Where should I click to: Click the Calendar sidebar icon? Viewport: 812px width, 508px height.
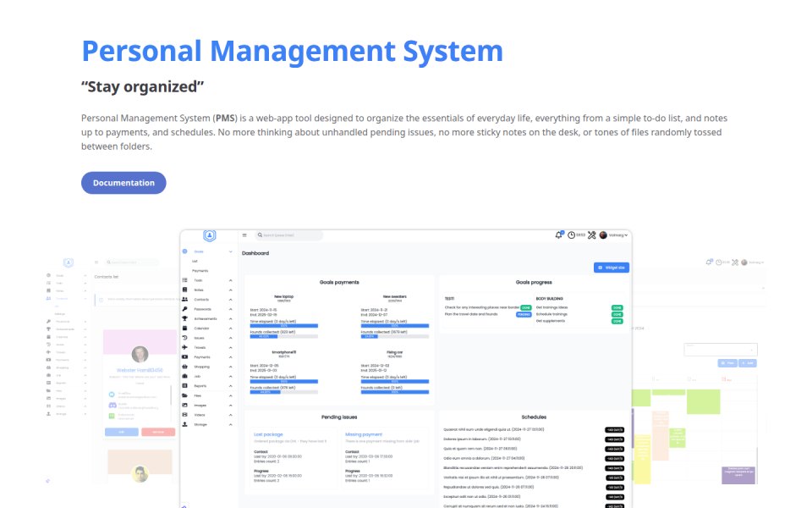184,329
